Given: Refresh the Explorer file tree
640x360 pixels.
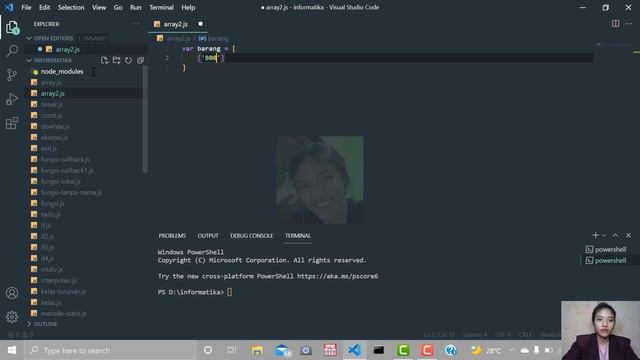Looking at the screenshot, I should coord(129,60).
